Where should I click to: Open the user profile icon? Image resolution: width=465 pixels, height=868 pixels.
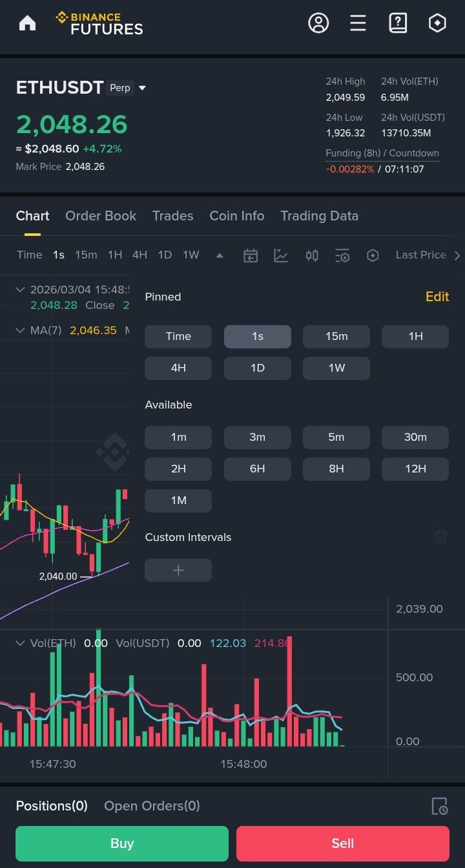318,23
